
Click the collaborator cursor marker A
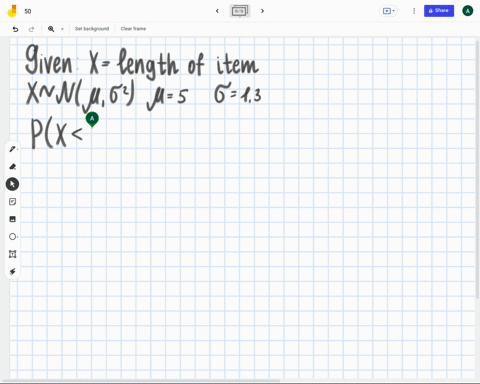pyautogui.click(x=92, y=119)
